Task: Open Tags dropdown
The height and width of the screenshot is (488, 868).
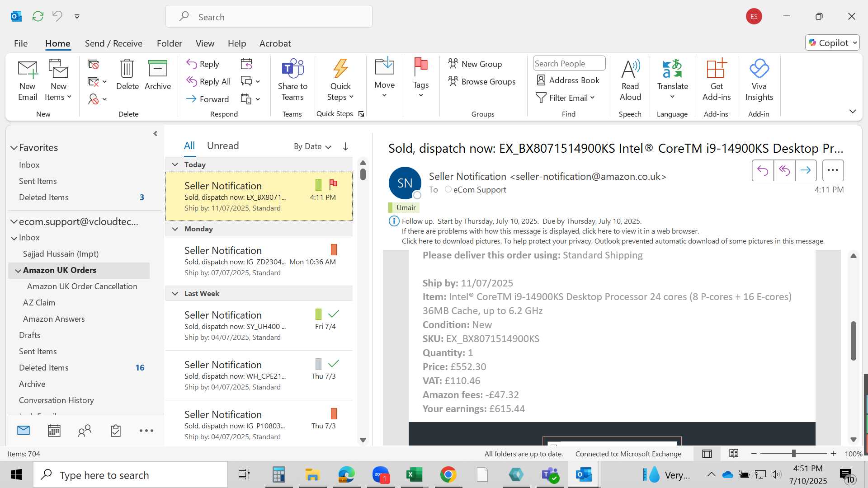Action: [x=420, y=78]
